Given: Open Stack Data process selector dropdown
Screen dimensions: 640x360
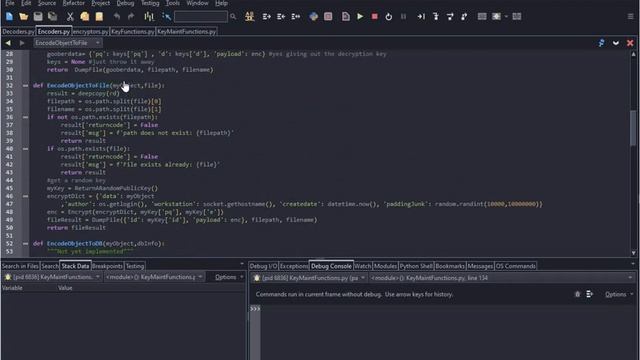Looking at the screenshot, I should (52, 277).
